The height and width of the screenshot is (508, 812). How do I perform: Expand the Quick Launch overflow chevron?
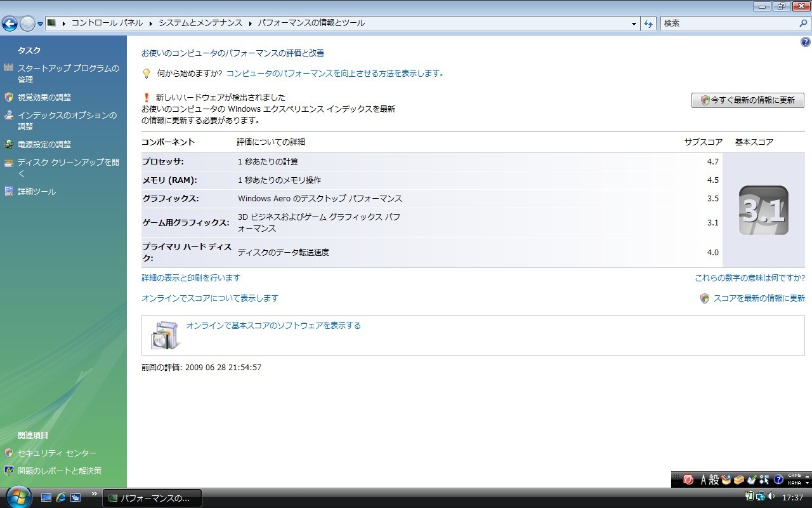point(95,493)
